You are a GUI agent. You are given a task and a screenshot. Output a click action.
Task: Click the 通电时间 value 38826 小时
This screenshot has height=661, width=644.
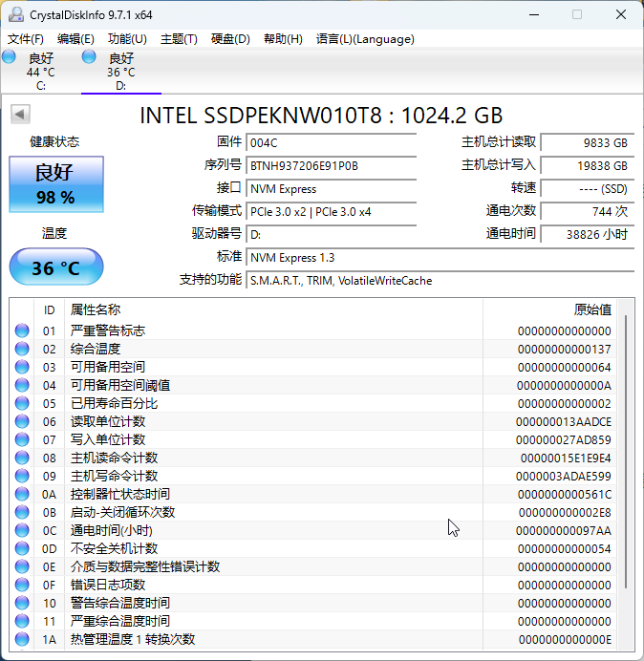[588, 234]
